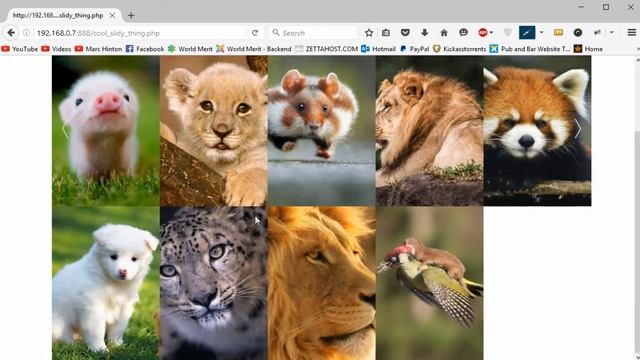Expand the arrow beside the blue pen icon
The width and height of the screenshot is (640, 360).
pos(542,33)
